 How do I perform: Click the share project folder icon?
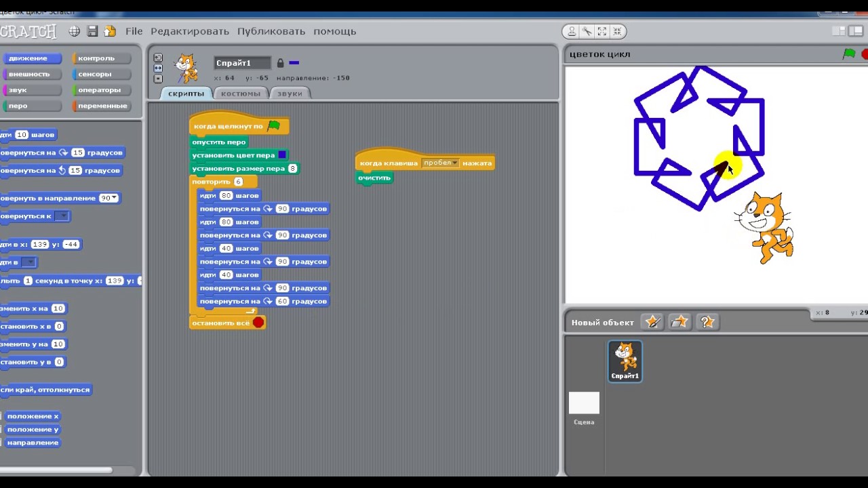tap(110, 31)
